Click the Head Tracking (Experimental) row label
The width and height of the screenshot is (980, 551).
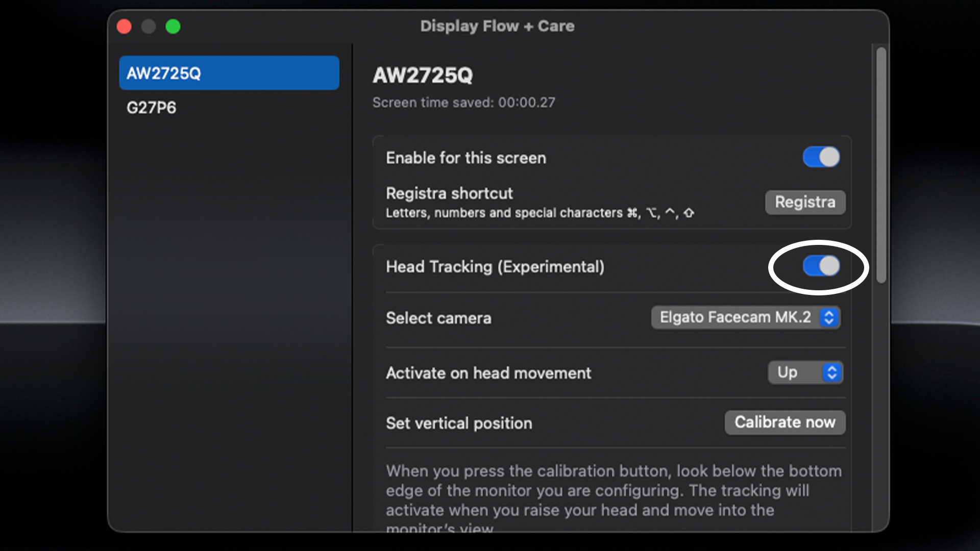tap(495, 266)
